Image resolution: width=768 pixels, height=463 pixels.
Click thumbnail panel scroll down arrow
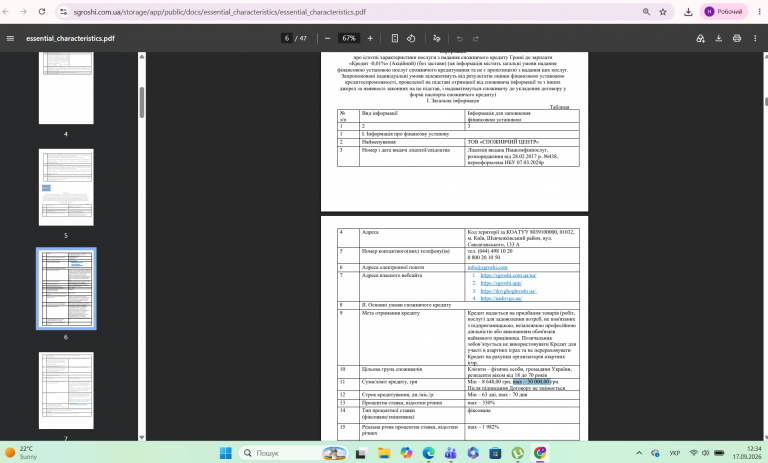point(142,437)
